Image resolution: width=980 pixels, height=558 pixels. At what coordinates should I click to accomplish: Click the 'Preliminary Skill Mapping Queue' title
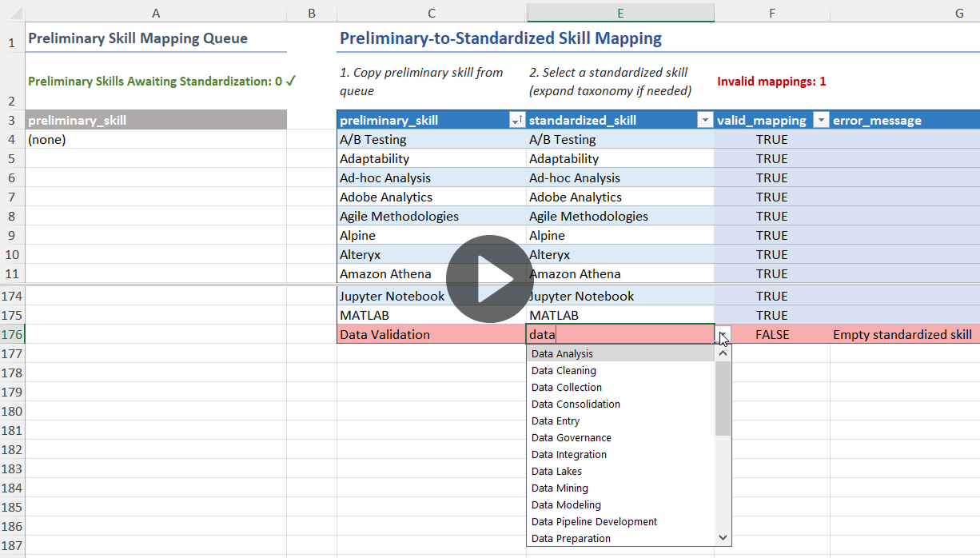pyautogui.click(x=137, y=38)
